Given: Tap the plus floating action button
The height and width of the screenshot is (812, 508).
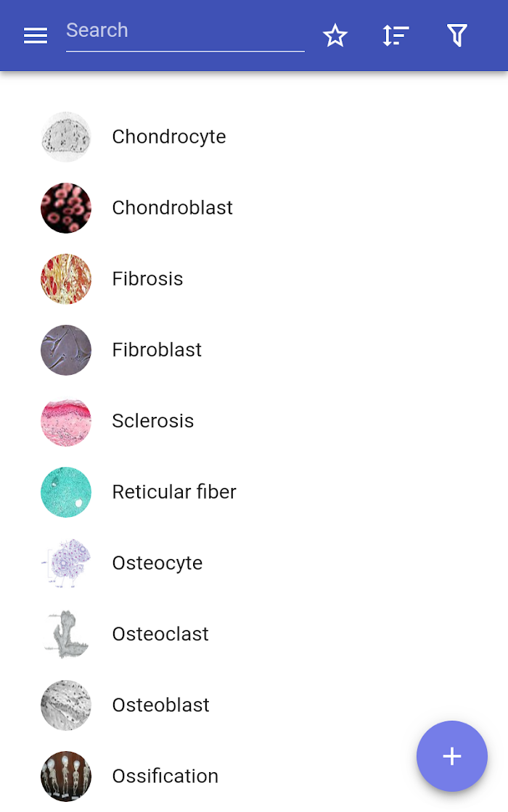Looking at the screenshot, I should click(x=452, y=756).
